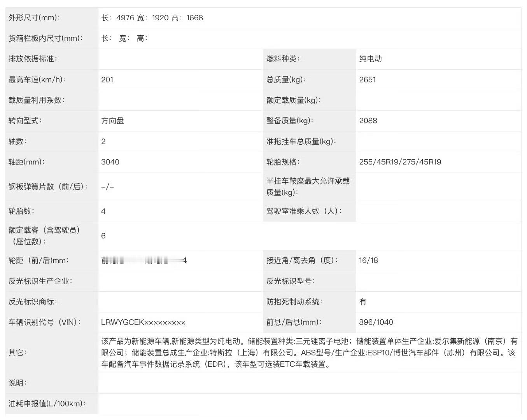Click the 准拖挂车总质量(kg) label
The height and width of the screenshot is (420, 527).
point(301,142)
